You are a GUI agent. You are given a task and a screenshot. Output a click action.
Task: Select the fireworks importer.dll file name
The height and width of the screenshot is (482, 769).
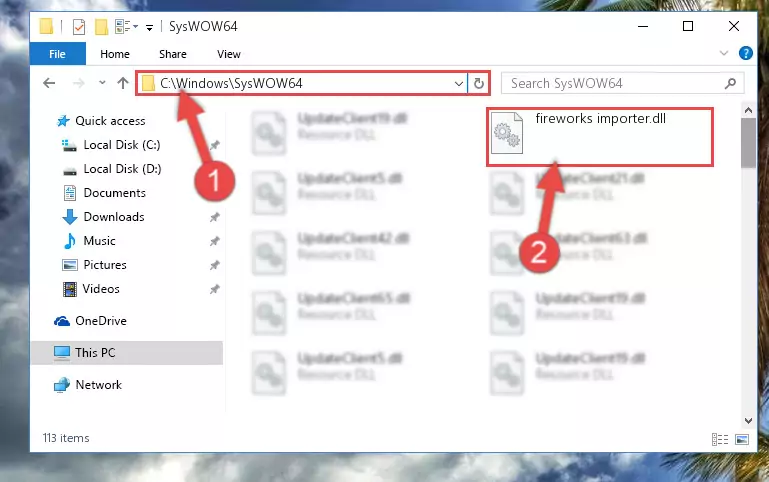point(600,119)
